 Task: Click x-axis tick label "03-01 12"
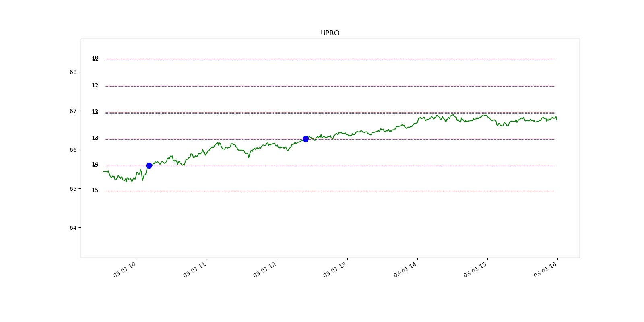[265, 270]
